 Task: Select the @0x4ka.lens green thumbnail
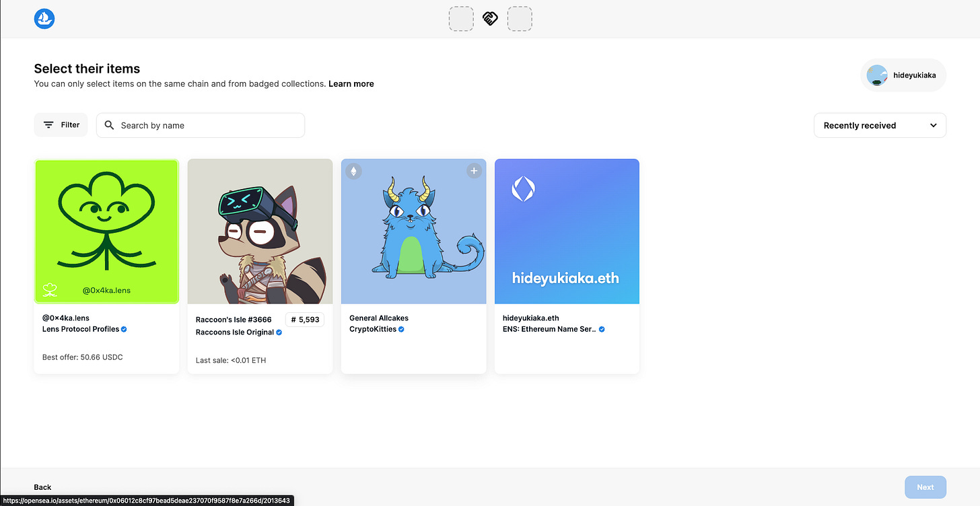[x=106, y=231]
